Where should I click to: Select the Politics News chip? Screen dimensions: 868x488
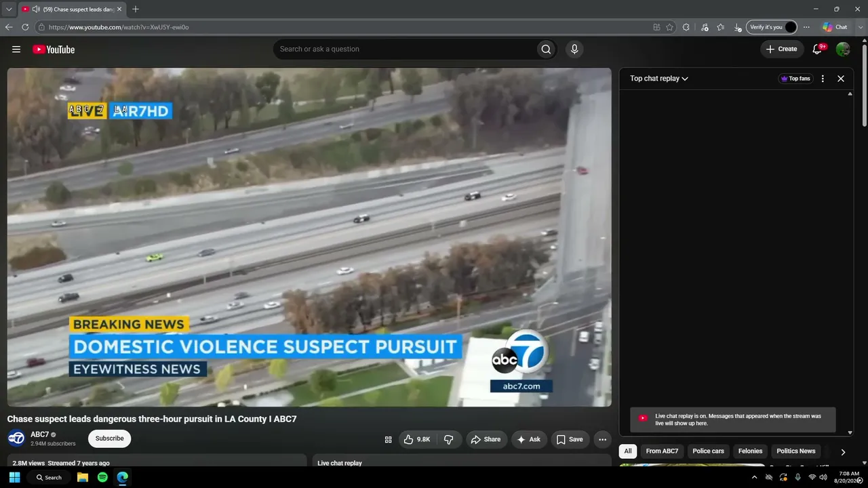point(796,451)
